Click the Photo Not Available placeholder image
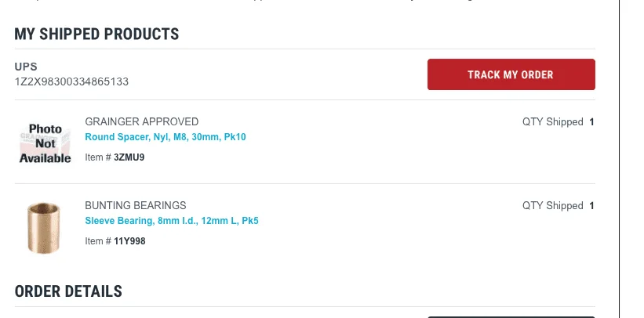This screenshot has width=644, height=318. (x=45, y=142)
